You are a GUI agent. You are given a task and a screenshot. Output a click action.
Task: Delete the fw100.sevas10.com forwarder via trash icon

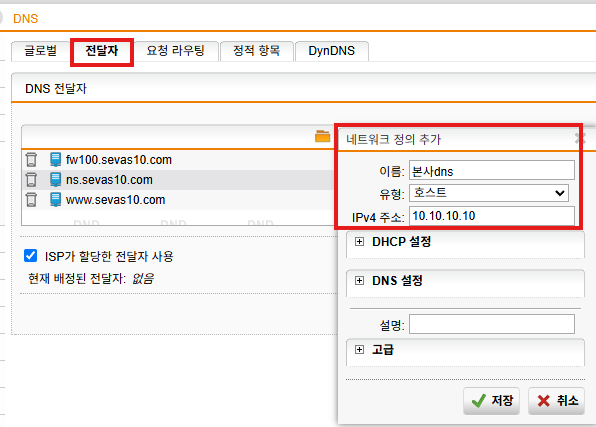(31, 160)
